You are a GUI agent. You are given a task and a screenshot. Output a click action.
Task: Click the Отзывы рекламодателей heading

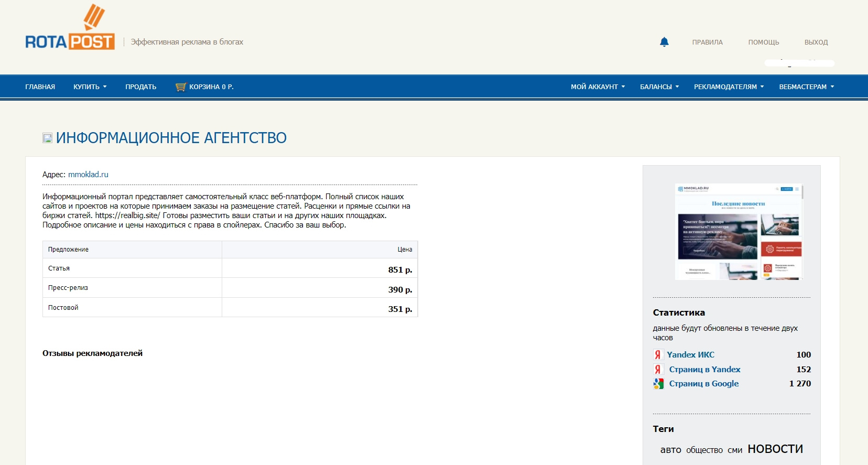pos(92,353)
